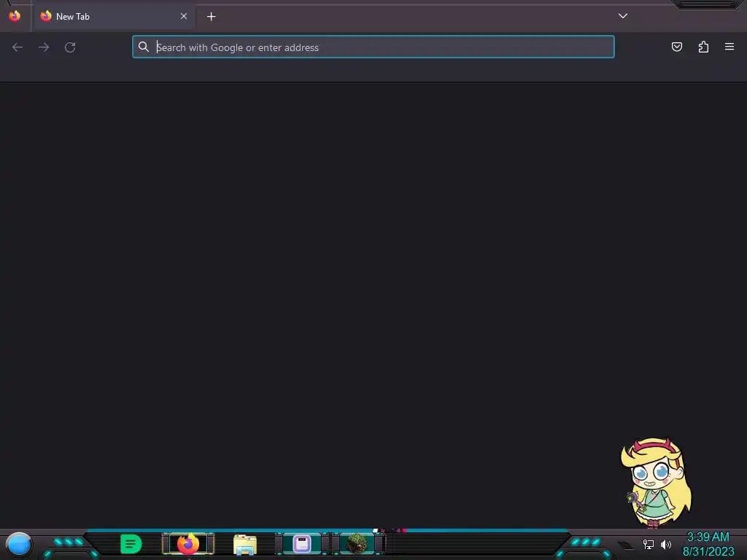This screenshot has height=560, width=747.
Task: Close the New Tab tab
Action: click(184, 16)
